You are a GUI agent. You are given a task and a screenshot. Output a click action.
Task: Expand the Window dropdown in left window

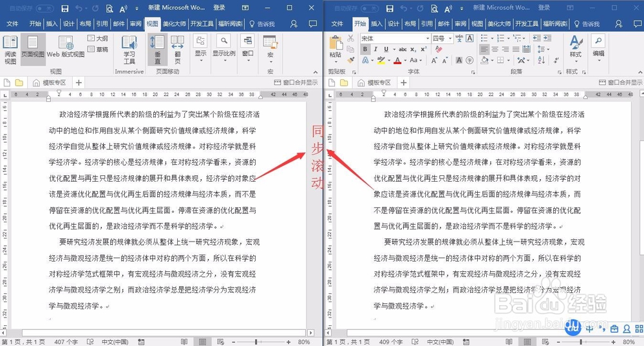click(248, 50)
